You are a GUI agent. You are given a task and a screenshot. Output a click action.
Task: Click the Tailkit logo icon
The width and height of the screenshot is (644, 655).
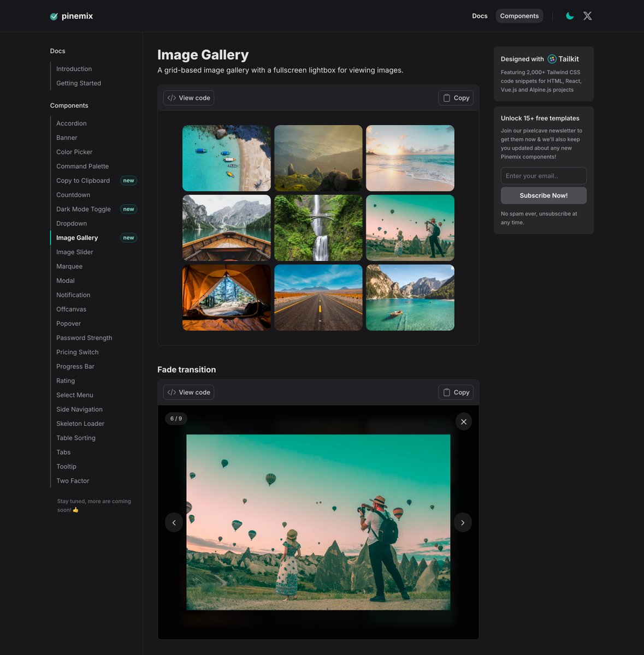(x=552, y=59)
